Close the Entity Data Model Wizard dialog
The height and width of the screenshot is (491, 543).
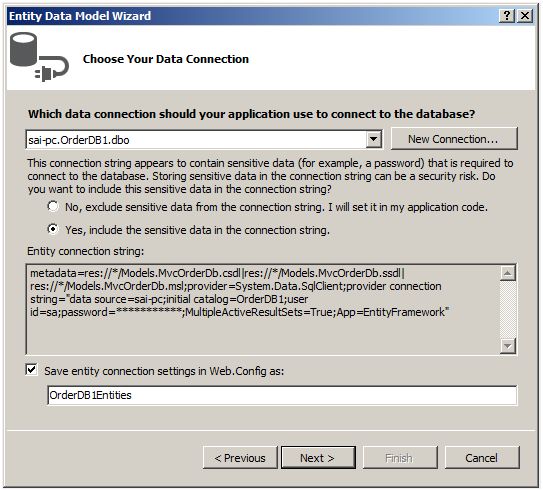click(x=525, y=16)
